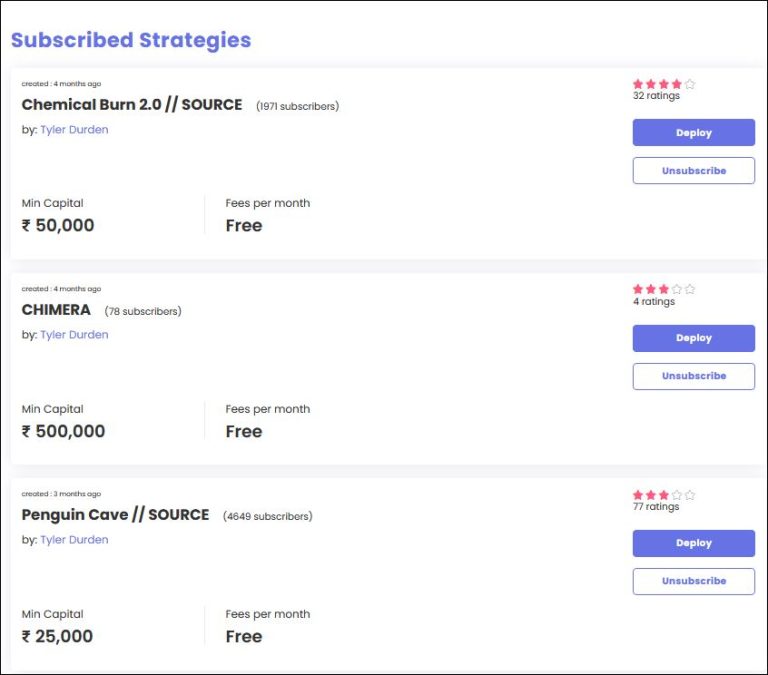Open Tyler Durden link under Chemical Burn
The height and width of the screenshot is (675, 768).
74,130
